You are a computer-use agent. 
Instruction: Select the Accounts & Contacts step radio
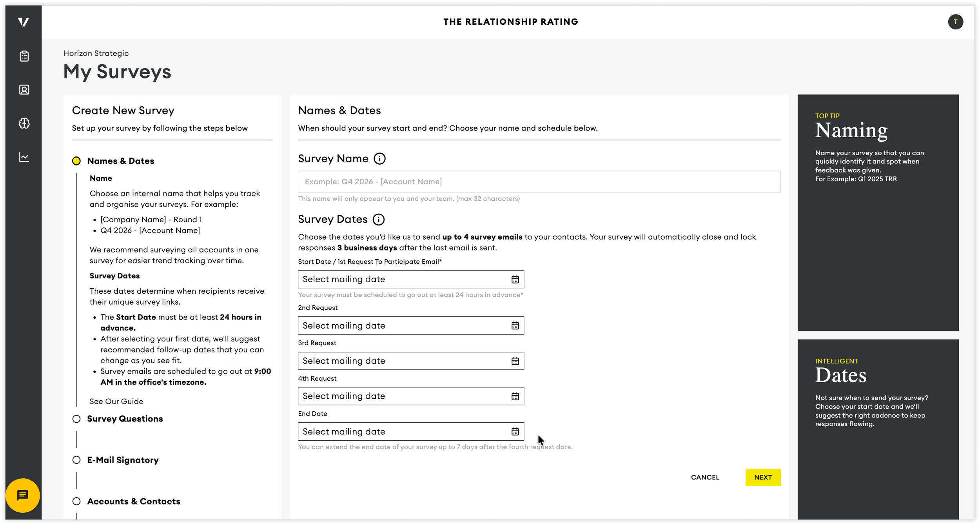click(x=76, y=501)
